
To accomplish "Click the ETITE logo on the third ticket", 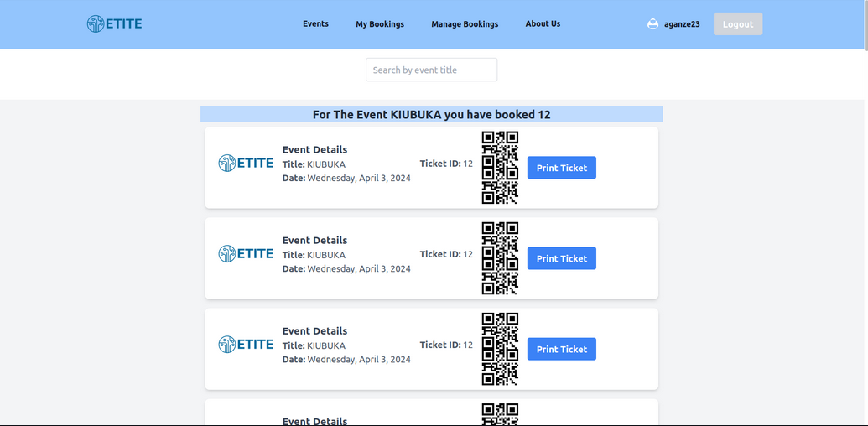I will [x=246, y=344].
